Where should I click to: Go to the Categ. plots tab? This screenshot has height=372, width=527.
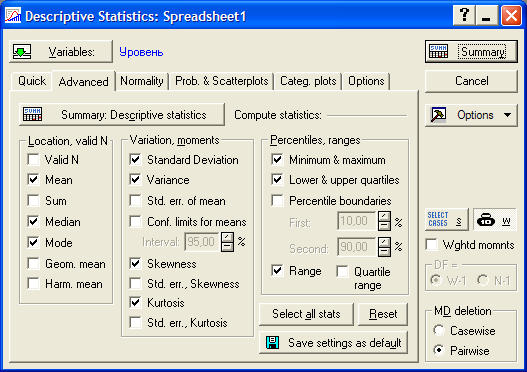click(x=308, y=81)
